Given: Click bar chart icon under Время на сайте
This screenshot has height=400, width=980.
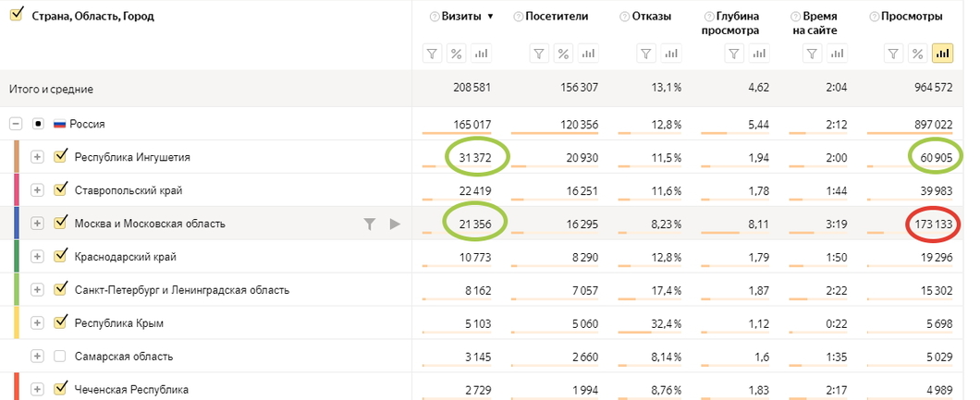Looking at the screenshot, I should click(x=836, y=54).
